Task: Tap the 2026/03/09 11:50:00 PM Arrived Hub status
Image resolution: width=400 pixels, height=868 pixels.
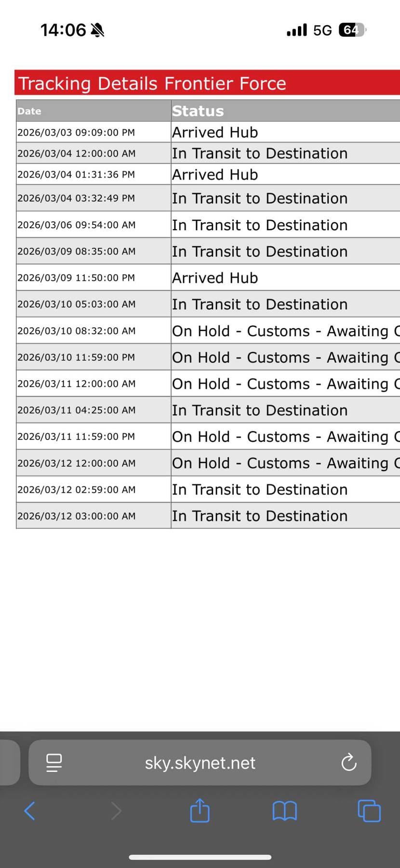Action: point(215,278)
